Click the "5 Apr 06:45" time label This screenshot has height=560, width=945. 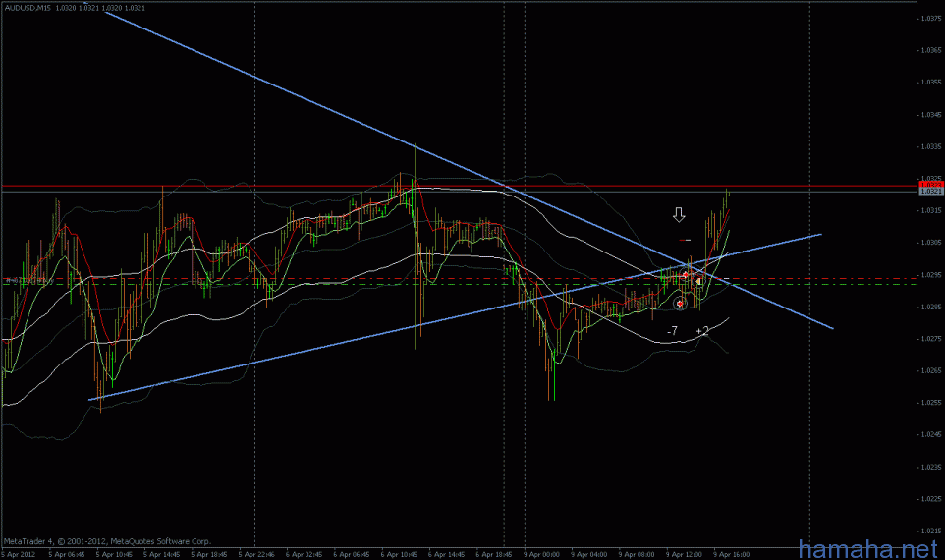(x=66, y=554)
